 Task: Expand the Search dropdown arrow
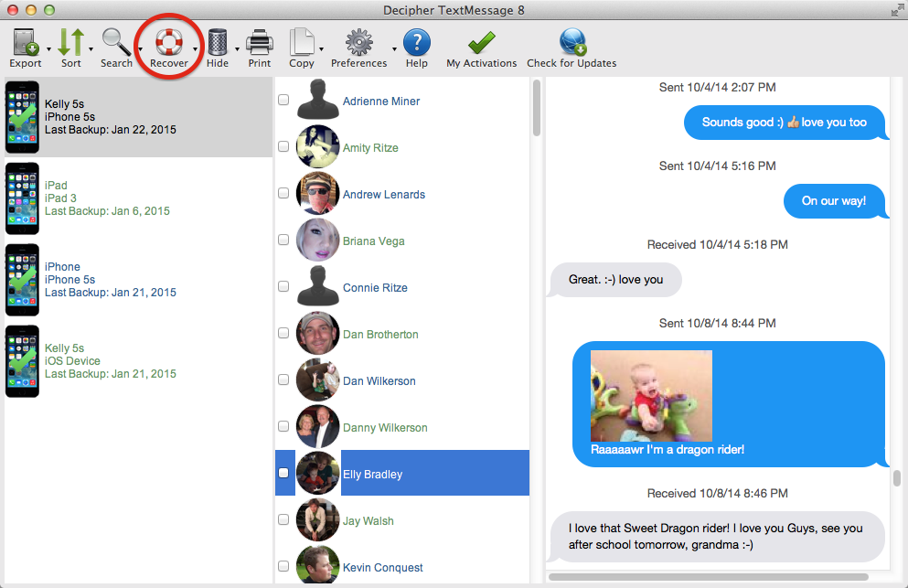[140, 49]
